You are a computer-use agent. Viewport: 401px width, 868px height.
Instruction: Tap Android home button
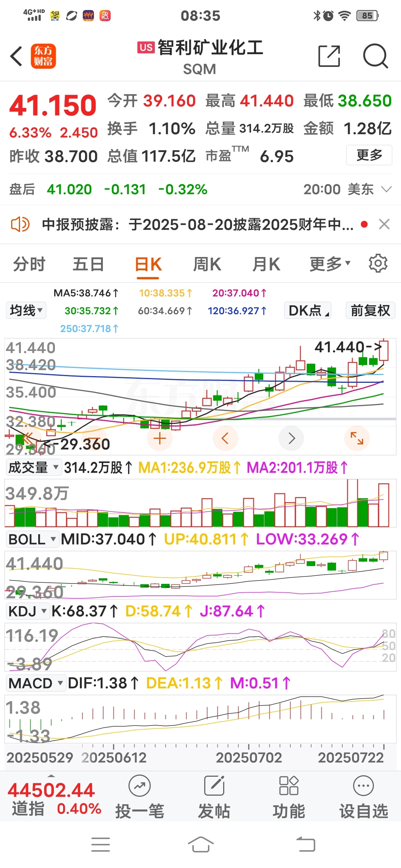click(x=200, y=844)
